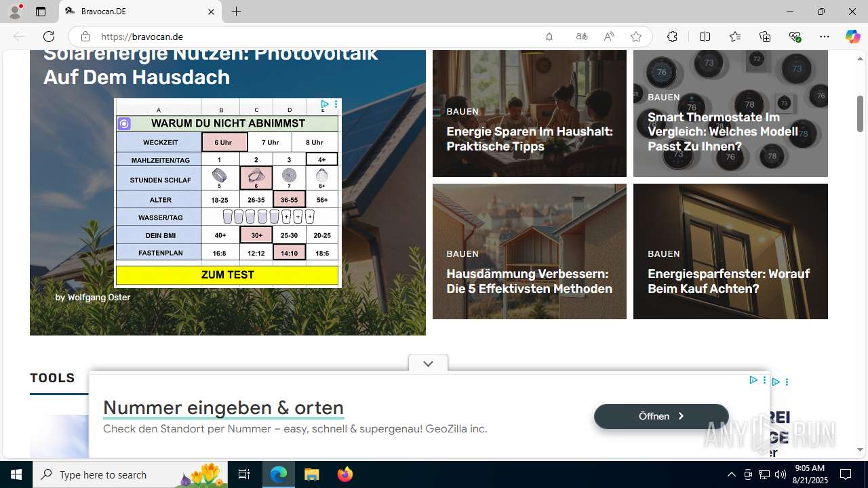Open the Extensions puzzle icon

click(x=672, y=37)
